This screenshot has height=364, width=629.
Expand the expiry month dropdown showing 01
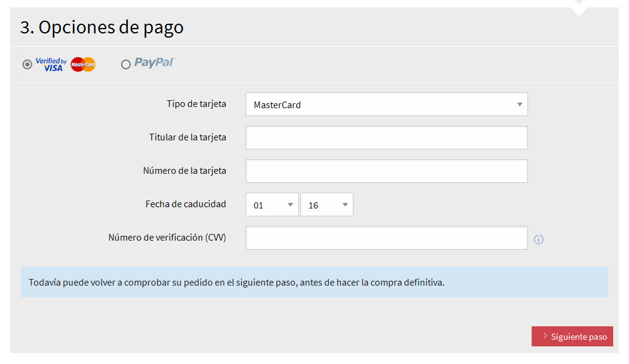272,205
